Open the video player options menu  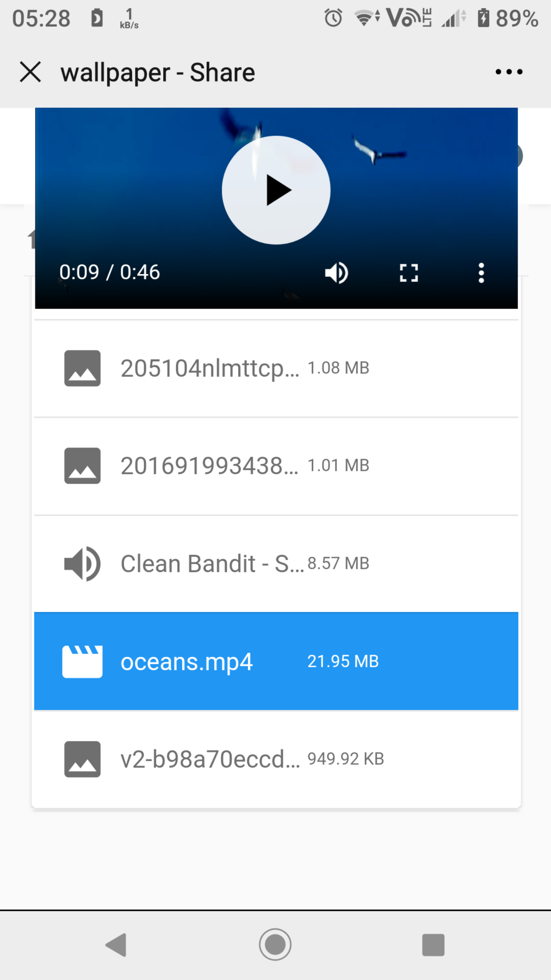pyautogui.click(x=481, y=272)
